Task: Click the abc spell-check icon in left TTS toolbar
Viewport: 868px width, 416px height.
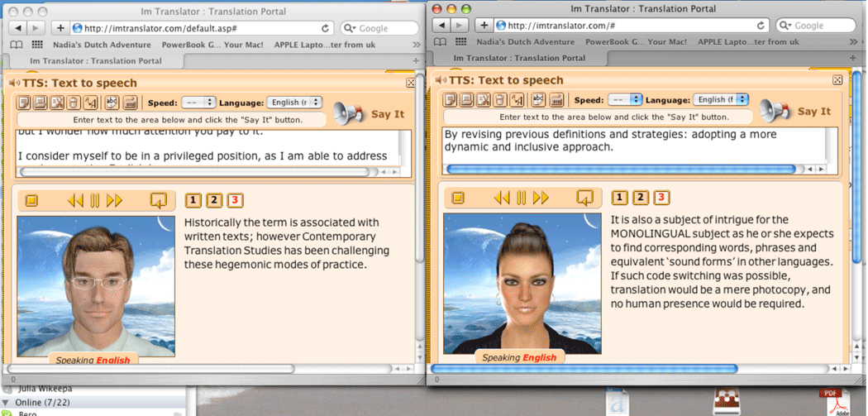Action: coord(112,103)
